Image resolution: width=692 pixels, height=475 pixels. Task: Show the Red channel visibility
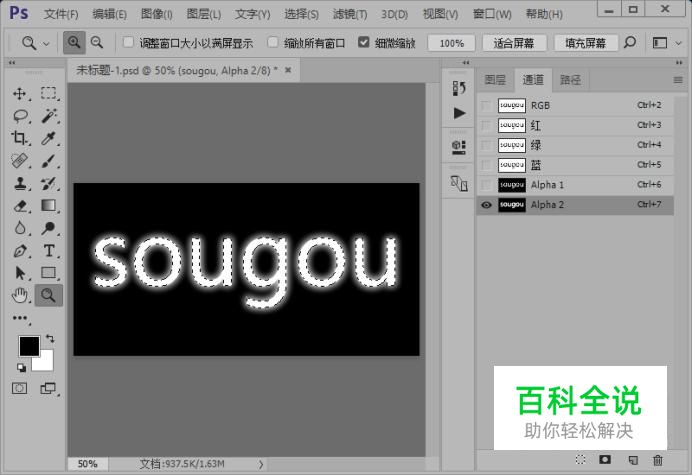(486, 125)
